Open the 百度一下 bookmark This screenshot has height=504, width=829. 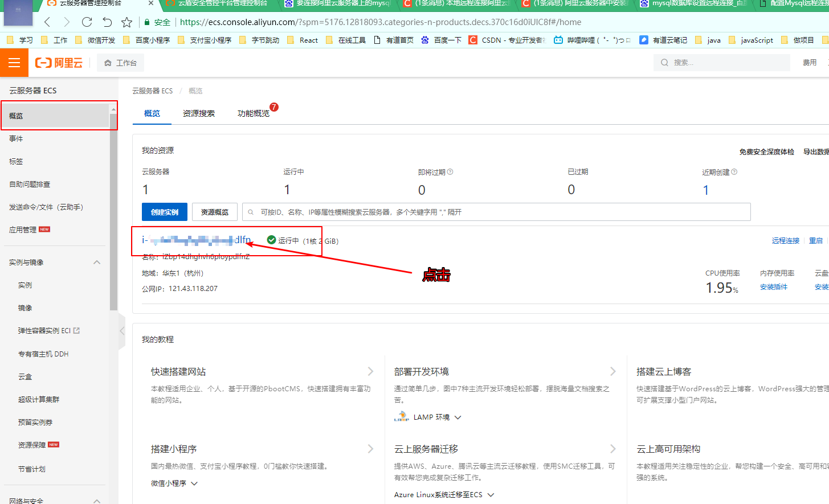[441, 40]
